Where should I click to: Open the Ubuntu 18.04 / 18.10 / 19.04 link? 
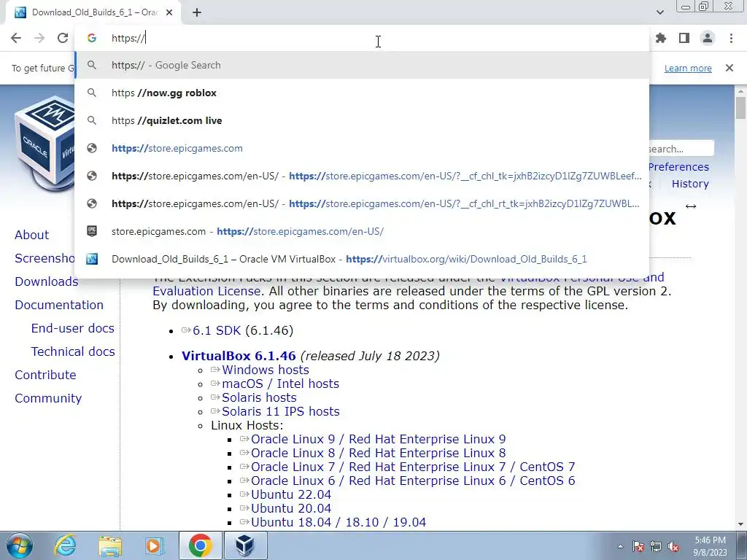[x=338, y=522]
